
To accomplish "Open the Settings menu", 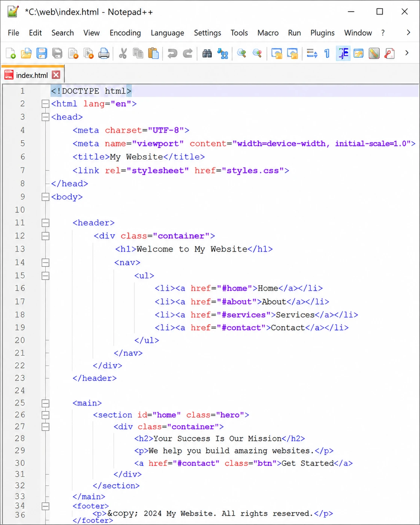I will [x=207, y=33].
